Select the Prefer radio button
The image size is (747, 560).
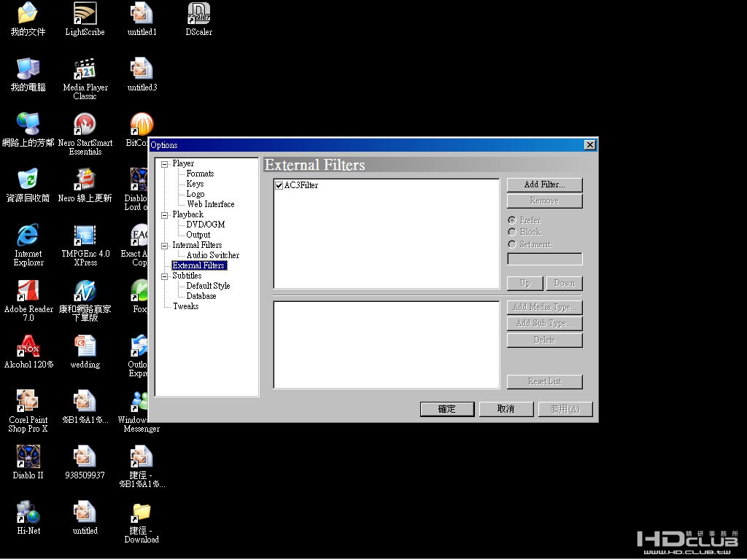[x=512, y=220]
